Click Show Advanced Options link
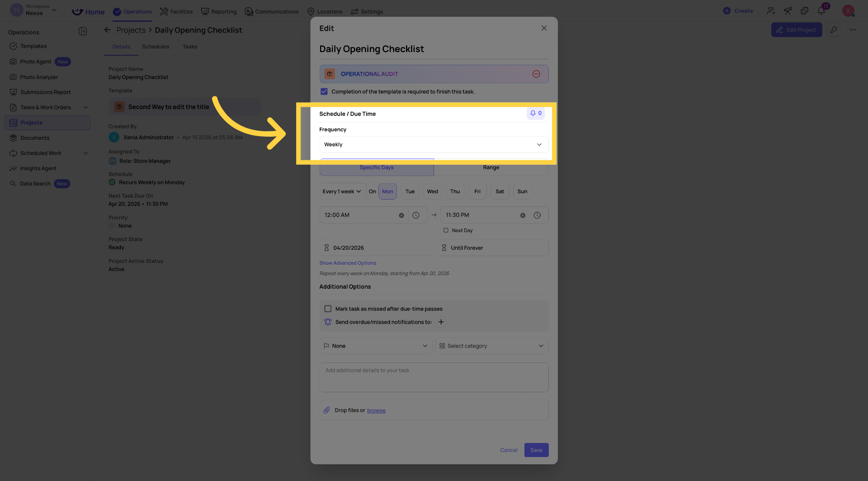This screenshot has height=481, width=868. pos(348,263)
